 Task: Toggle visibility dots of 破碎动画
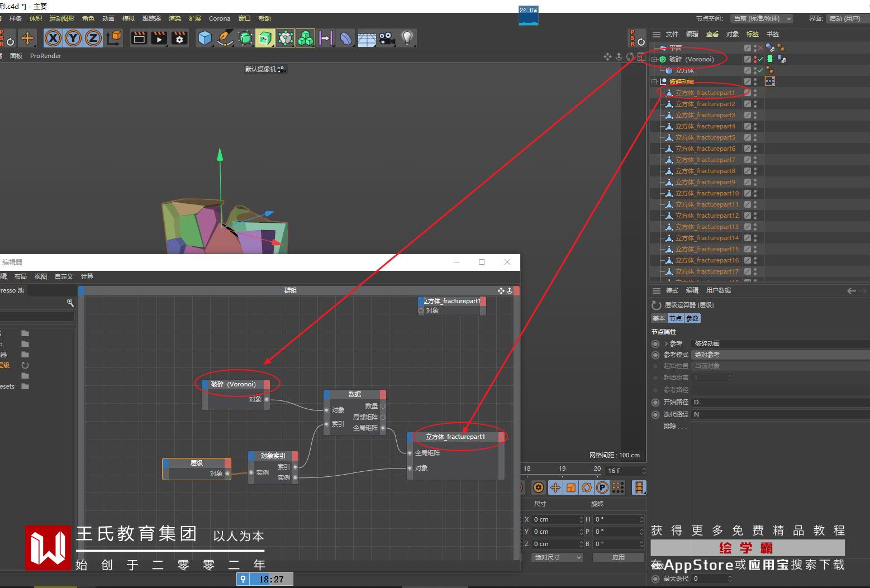(755, 82)
